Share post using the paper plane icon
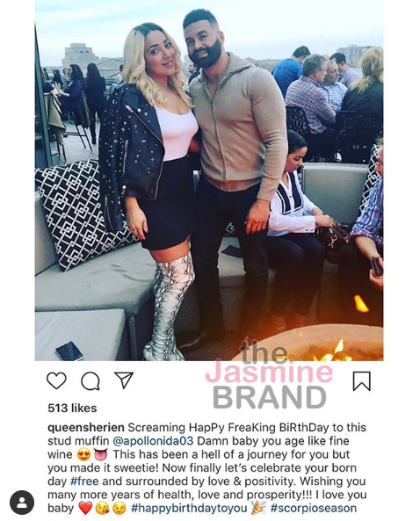Image resolution: width=420 pixels, height=521 pixels. click(124, 380)
